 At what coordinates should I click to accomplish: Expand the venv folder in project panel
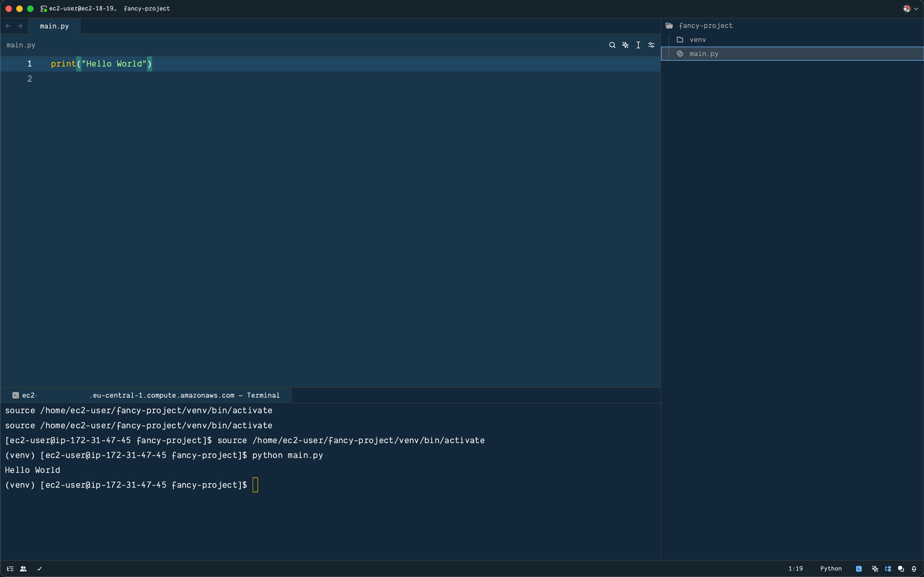[697, 39]
